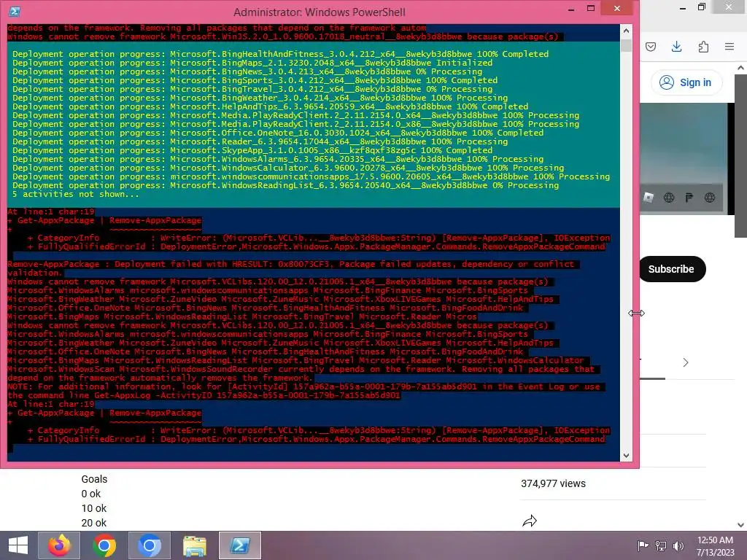The width and height of the screenshot is (747, 560).
Task: Click the WindowsCalculator deployment progress line
Action: [x=288, y=168]
